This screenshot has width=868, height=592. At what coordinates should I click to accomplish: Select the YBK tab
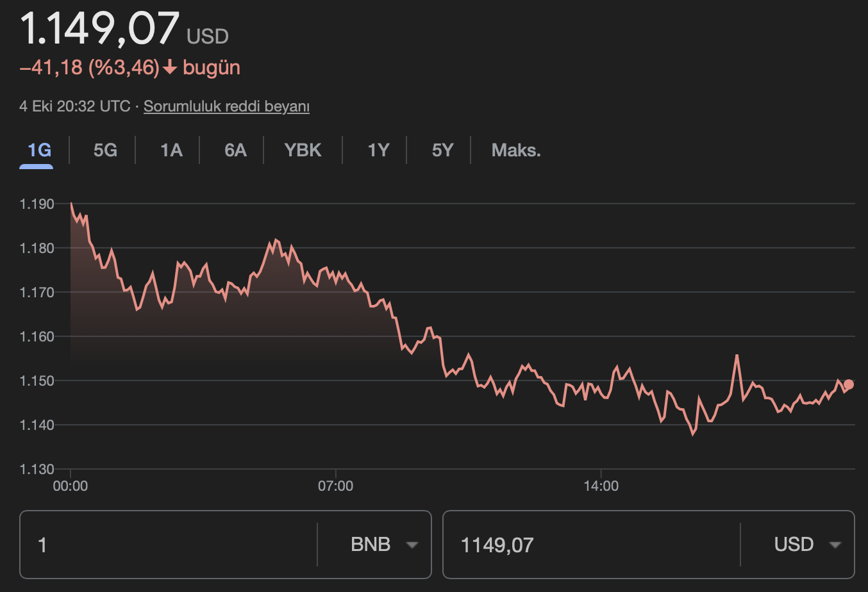click(303, 151)
